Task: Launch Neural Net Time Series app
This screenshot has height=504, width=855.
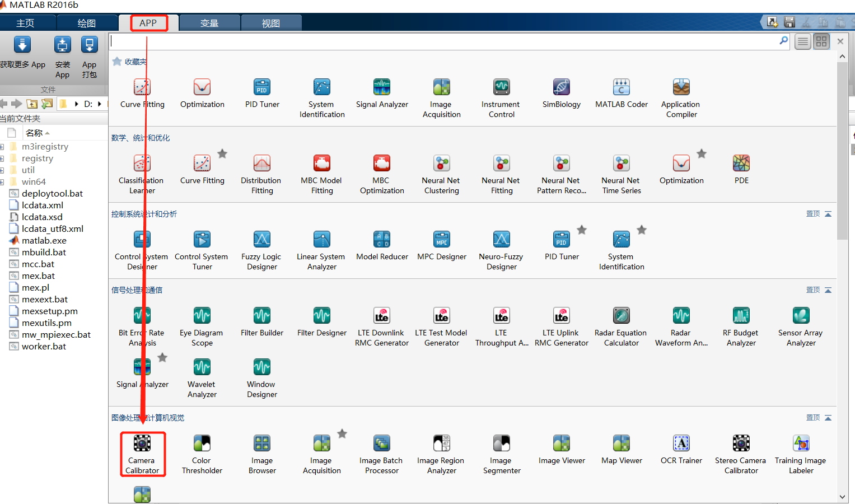Action: pos(621,175)
